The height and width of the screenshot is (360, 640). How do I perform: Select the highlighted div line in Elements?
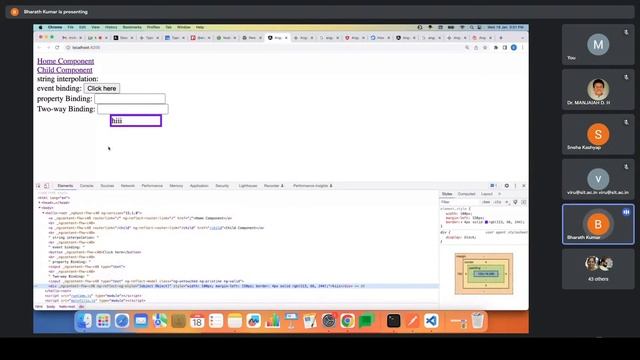coord(237,286)
